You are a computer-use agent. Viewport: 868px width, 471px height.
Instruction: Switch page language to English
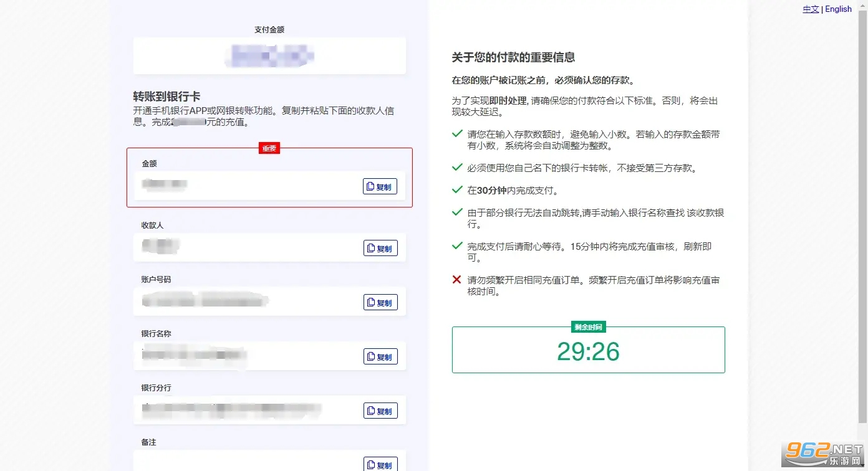[x=838, y=9]
